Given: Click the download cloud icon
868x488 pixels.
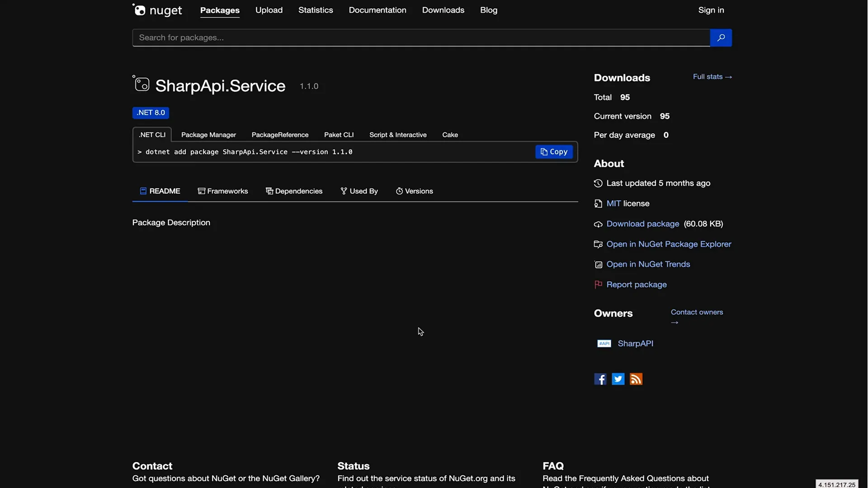Looking at the screenshot, I should (598, 224).
